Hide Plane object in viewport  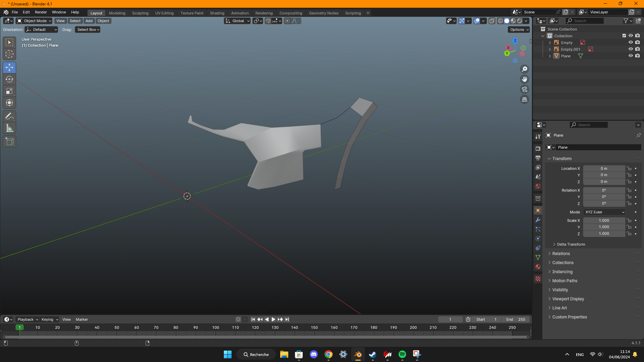[x=631, y=56]
